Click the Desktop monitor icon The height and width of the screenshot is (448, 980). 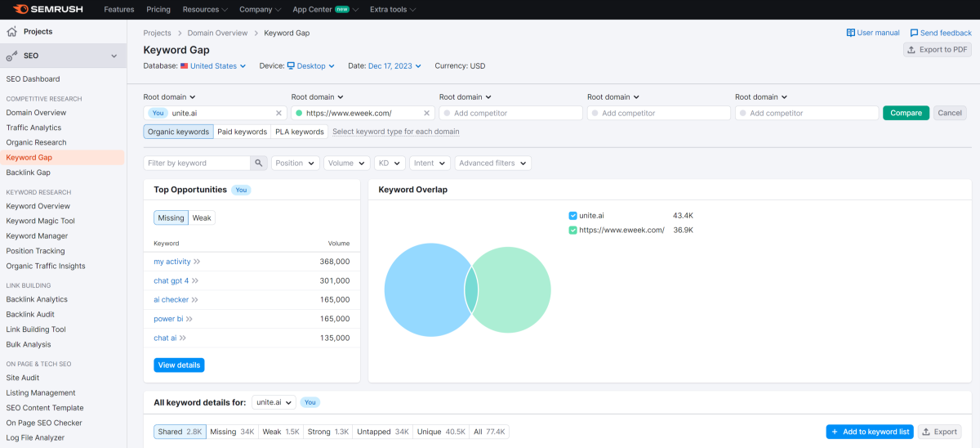(x=291, y=66)
